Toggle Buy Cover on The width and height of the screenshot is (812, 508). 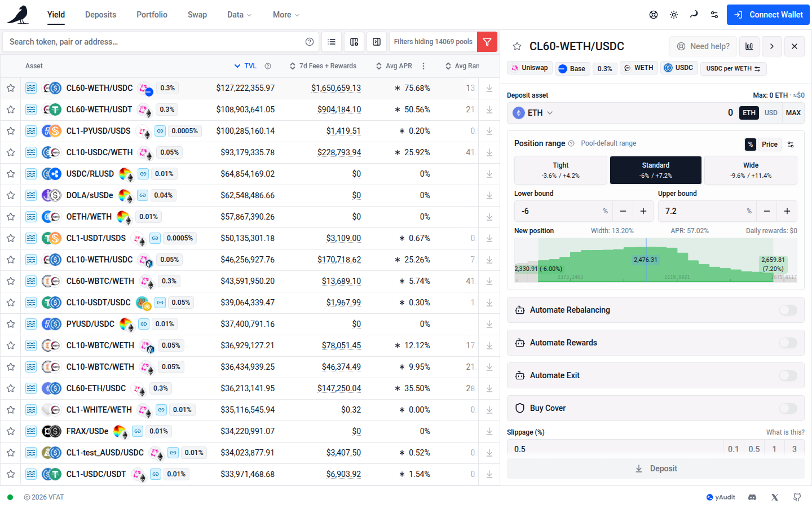tap(788, 408)
